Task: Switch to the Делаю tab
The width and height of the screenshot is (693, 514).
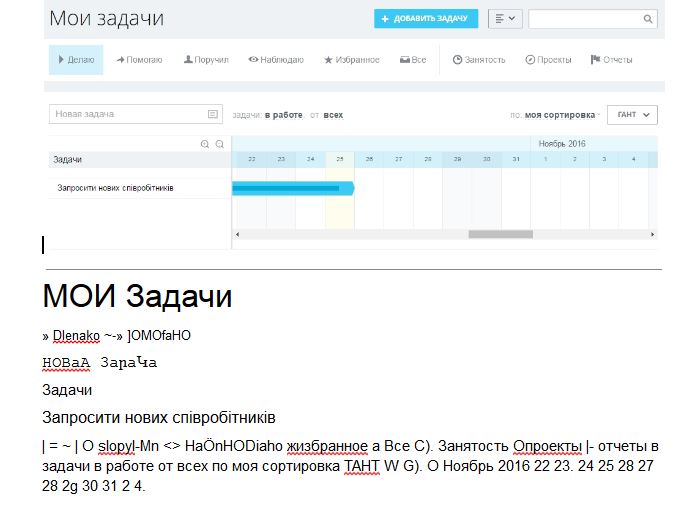Action: 76,60
